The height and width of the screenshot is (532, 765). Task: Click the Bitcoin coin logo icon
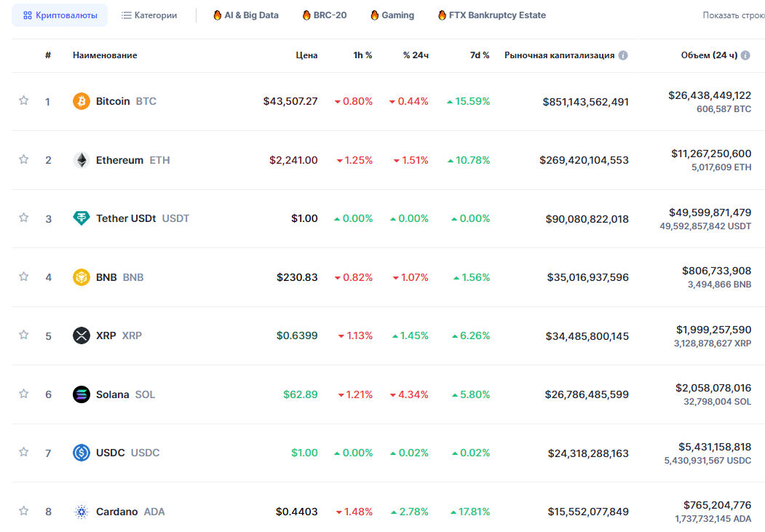pos(82,101)
